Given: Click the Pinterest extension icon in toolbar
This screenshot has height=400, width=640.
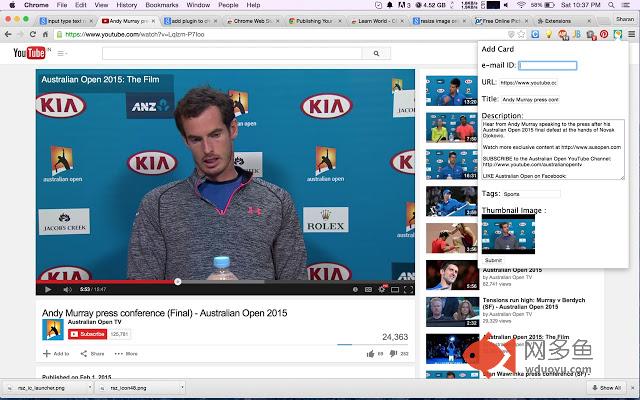Looking at the screenshot, I should coord(604,35).
